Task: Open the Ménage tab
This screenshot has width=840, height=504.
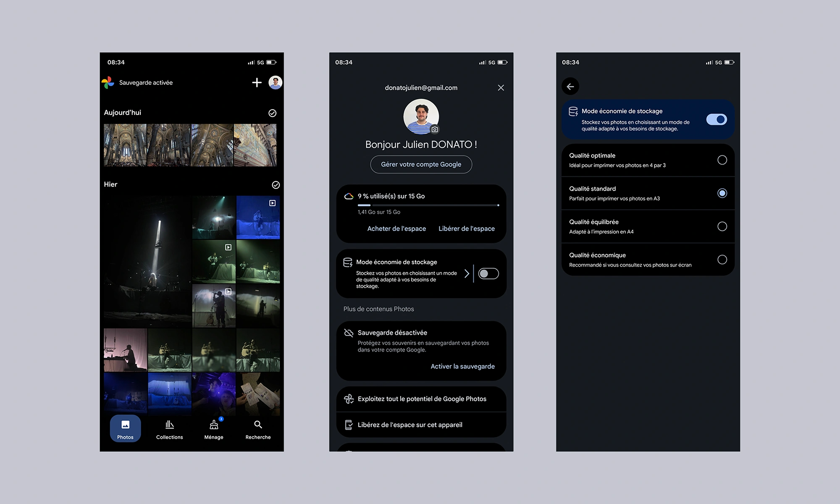Action: 214,429
